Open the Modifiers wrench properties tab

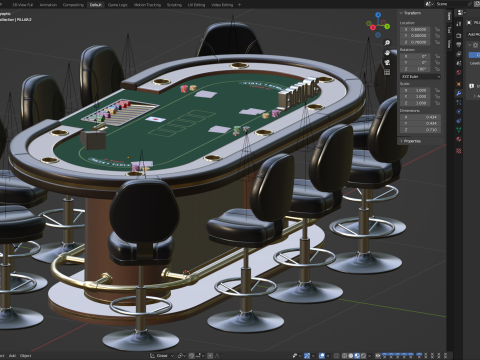tap(459, 93)
